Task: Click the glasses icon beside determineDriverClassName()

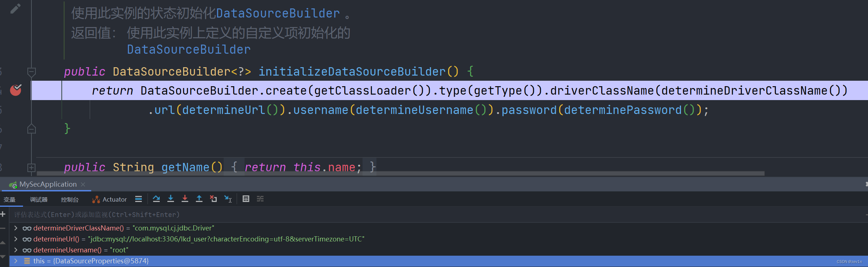Action: click(27, 229)
